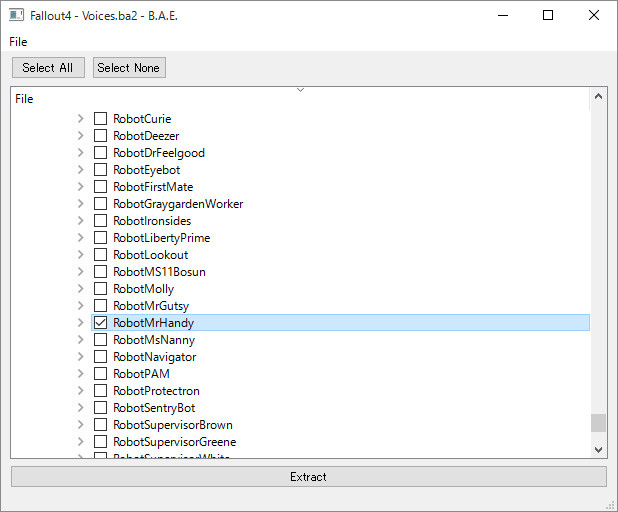Check the RobotSupervisorBrown checkbox
This screenshot has width=618, height=512.
pos(101,424)
